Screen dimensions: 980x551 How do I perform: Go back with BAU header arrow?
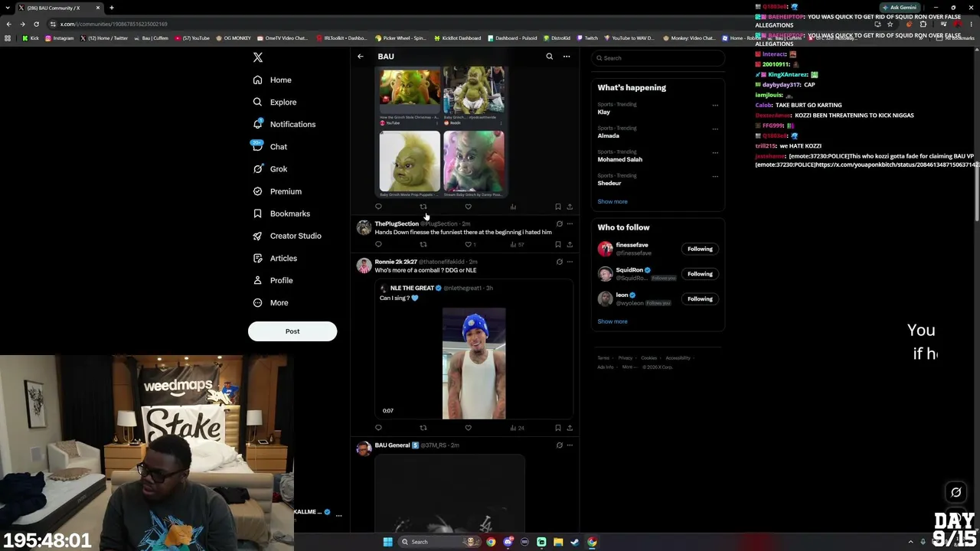click(361, 57)
